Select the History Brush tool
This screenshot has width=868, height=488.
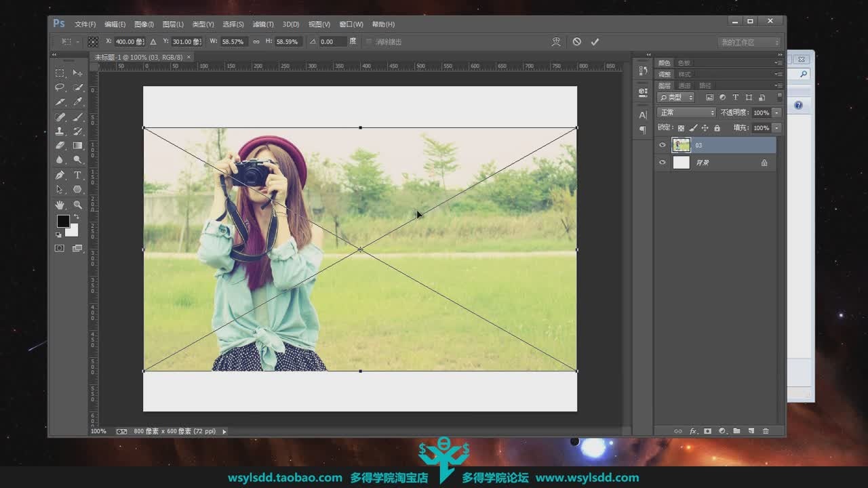point(77,131)
